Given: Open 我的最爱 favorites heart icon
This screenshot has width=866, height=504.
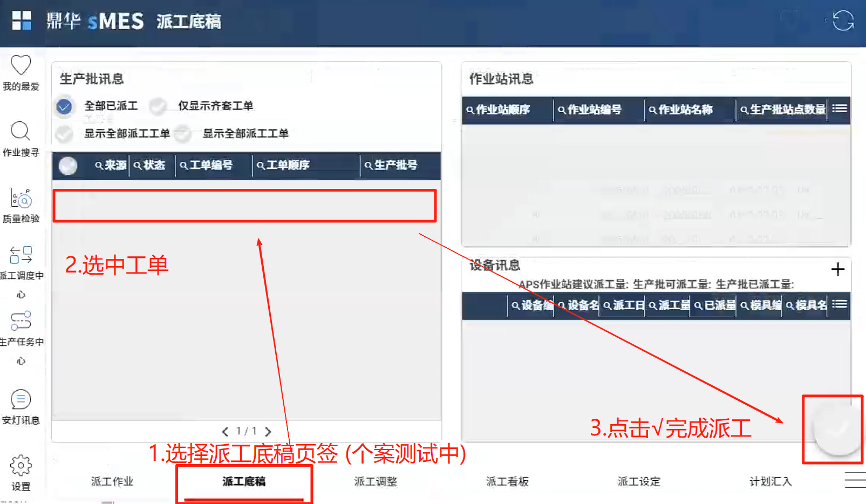Looking at the screenshot, I should coord(21,65).
